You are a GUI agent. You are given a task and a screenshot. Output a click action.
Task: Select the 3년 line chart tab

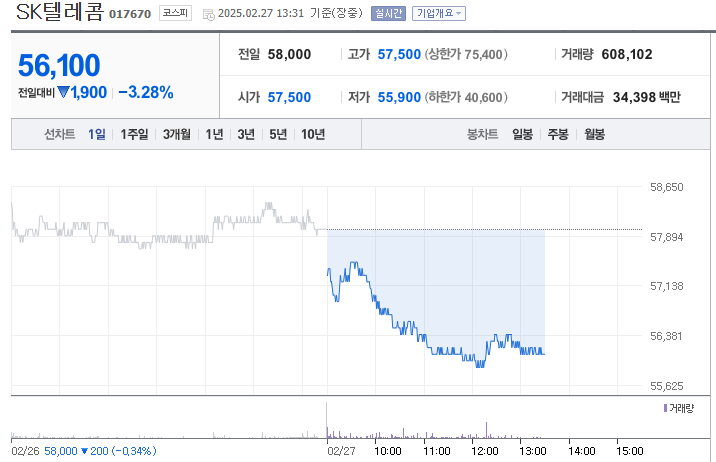coord(246,134)
